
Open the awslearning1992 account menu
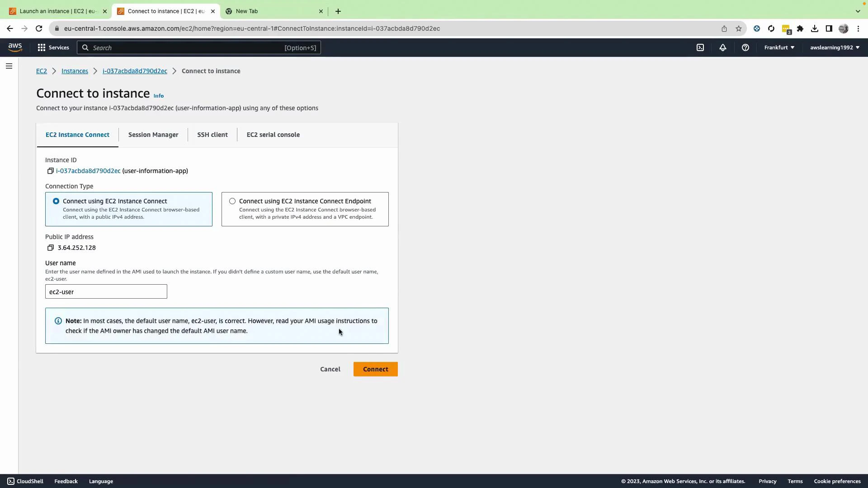click(x=835, y=47)
